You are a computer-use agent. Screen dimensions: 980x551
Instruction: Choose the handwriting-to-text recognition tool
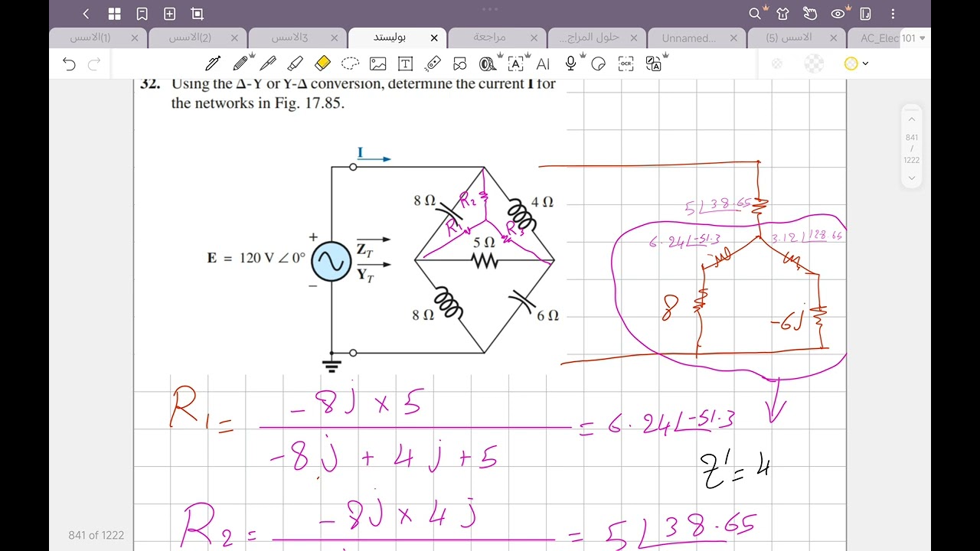(516, 64)
